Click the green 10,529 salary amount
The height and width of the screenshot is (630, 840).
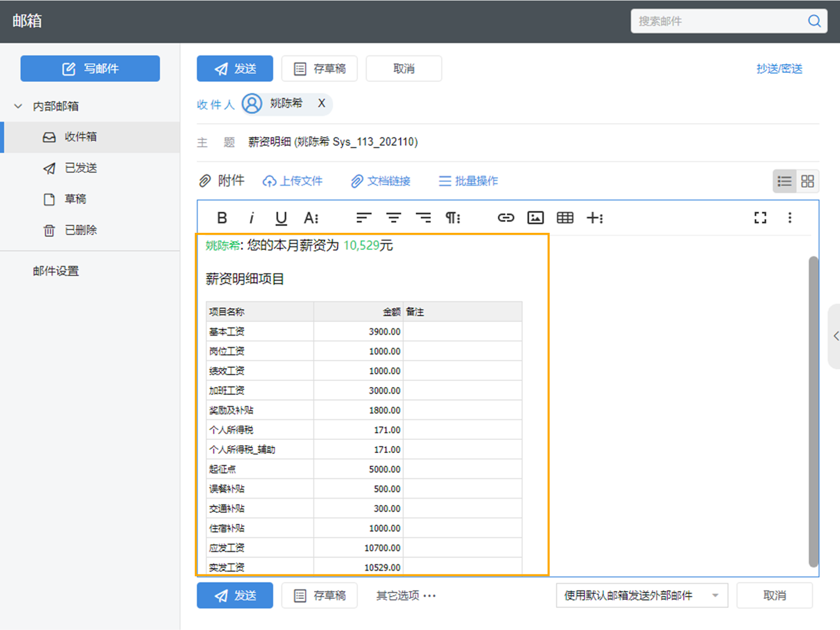pos(361,246)
